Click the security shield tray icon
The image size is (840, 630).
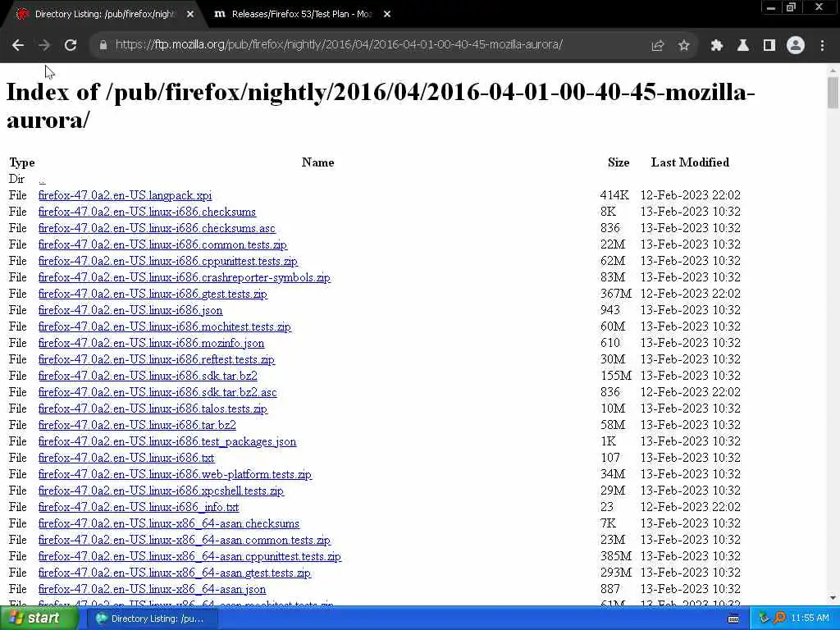click(x=765, y=619)
